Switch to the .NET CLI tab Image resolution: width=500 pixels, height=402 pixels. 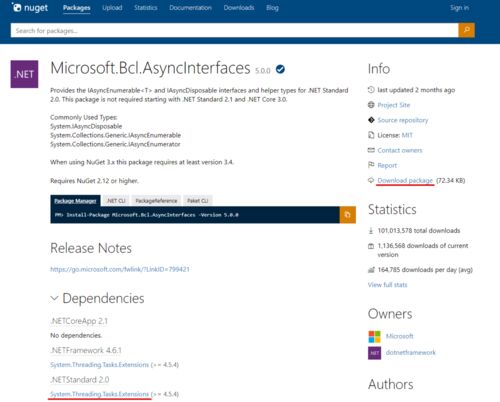116,201
